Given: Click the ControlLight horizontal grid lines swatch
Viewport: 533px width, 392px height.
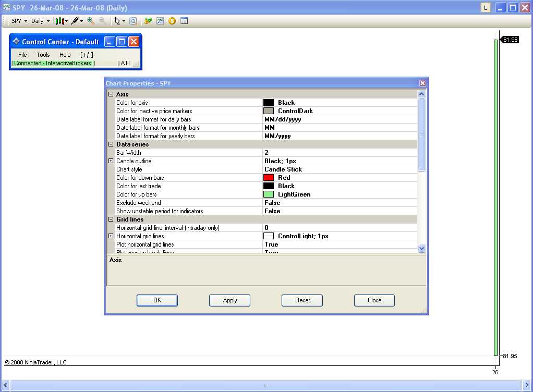Looking at the screenshot, I should point(269,236).
